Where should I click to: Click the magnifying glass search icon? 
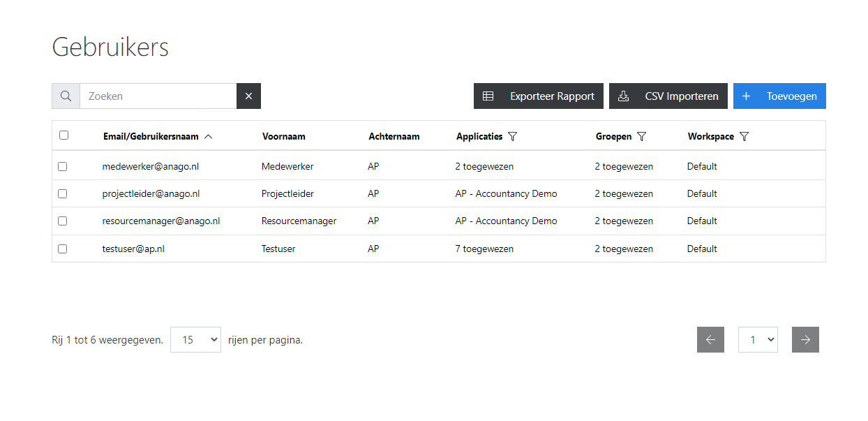point(66,96)
